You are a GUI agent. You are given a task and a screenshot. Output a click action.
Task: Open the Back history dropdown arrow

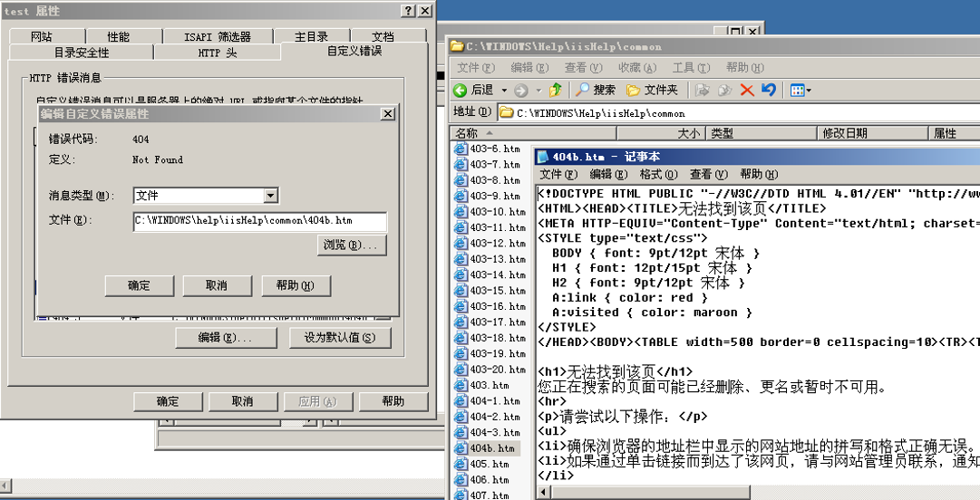504,91
